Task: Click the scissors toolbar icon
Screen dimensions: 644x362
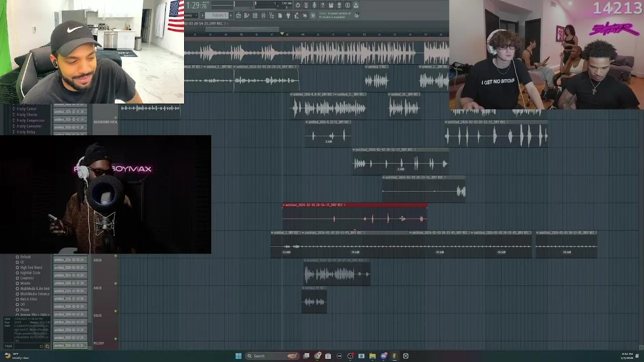Action: coord(306,5)
